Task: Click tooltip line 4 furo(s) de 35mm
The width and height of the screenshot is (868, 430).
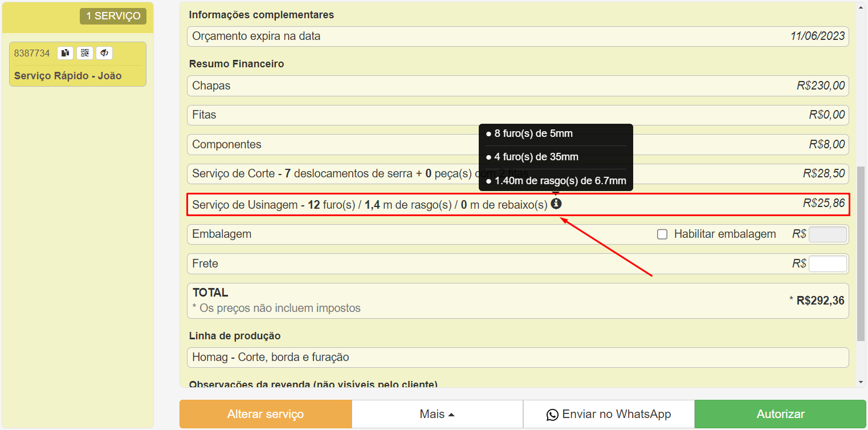Action: coord(536,157)
